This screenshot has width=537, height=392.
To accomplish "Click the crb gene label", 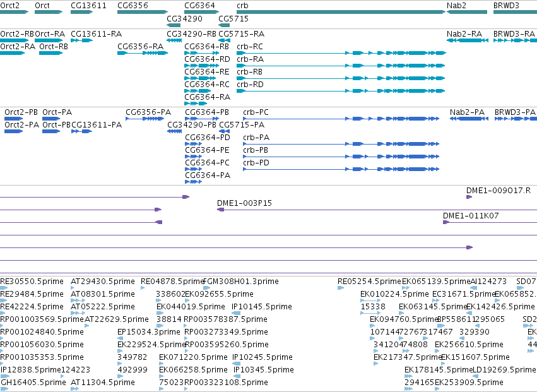I will click(x=242, y=6).
